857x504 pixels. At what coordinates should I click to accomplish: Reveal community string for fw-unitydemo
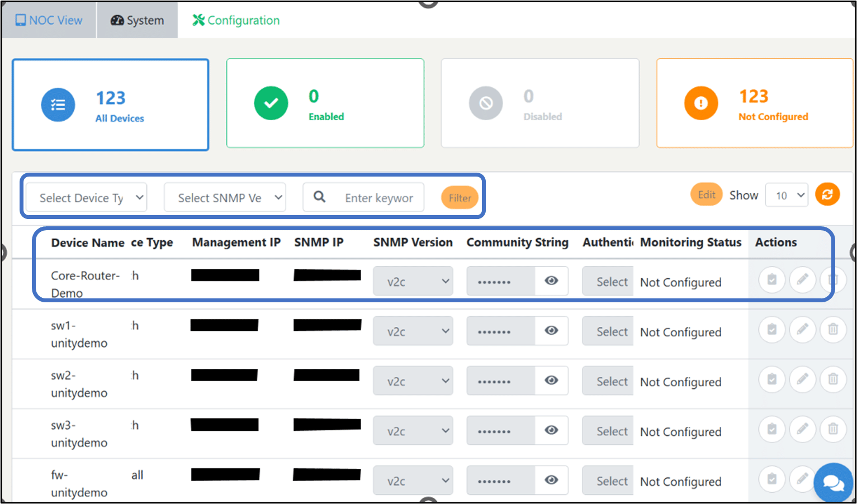552,479
